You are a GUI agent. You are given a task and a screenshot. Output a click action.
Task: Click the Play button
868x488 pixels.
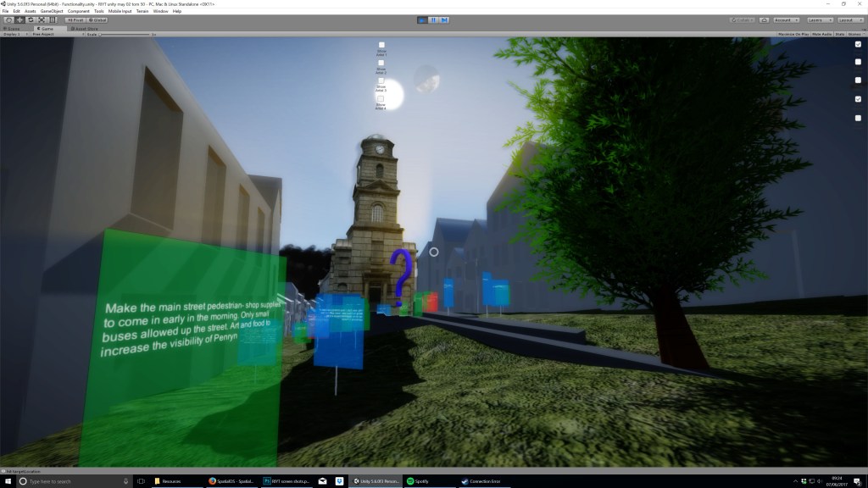point(422,19)
